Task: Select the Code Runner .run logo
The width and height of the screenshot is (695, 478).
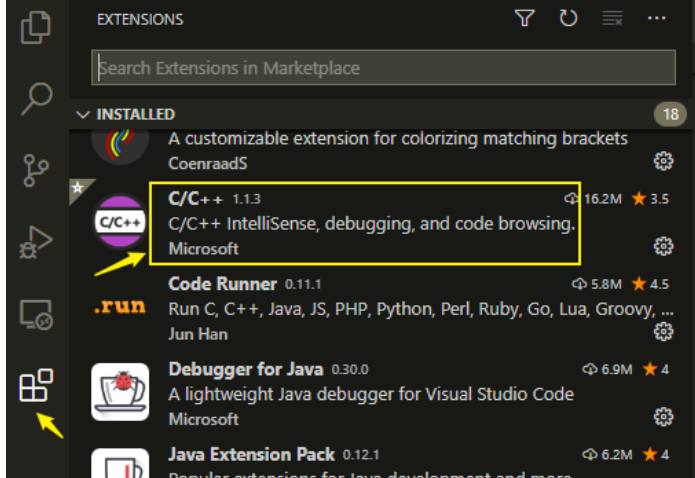Action: (120, 306)
